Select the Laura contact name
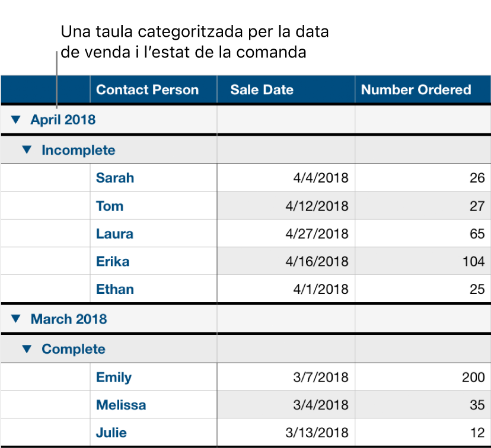The height and width of the screenshot is (448, 491). click(x=114, y=233)
